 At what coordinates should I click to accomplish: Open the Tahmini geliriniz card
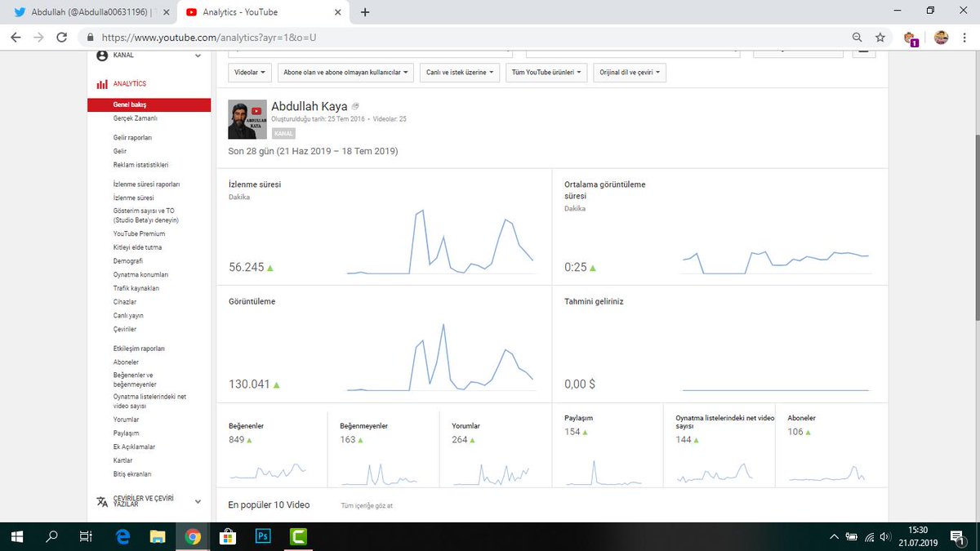click(x=719, y=344)
